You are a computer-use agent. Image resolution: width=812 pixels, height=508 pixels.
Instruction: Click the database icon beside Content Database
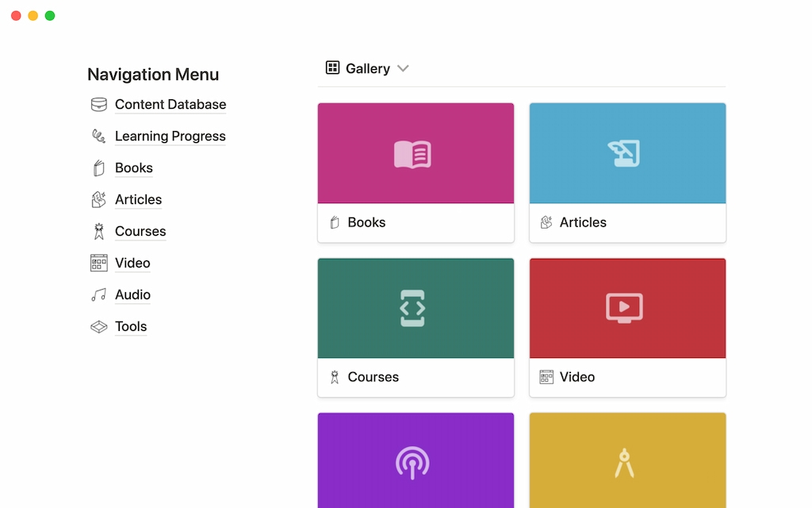click(x=98, y=104)
